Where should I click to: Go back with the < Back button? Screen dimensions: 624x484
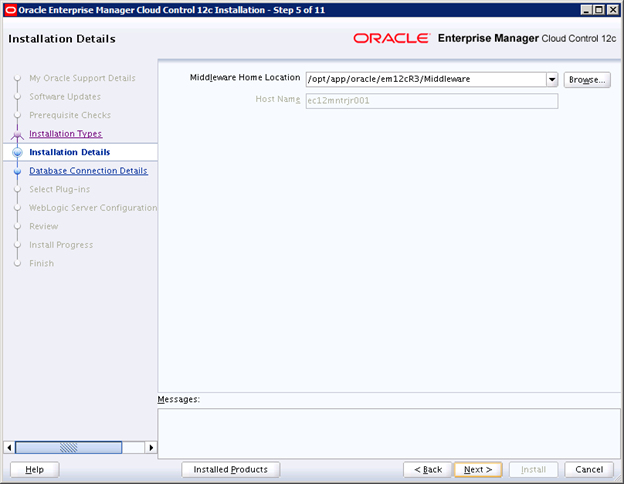pos(428,470)
